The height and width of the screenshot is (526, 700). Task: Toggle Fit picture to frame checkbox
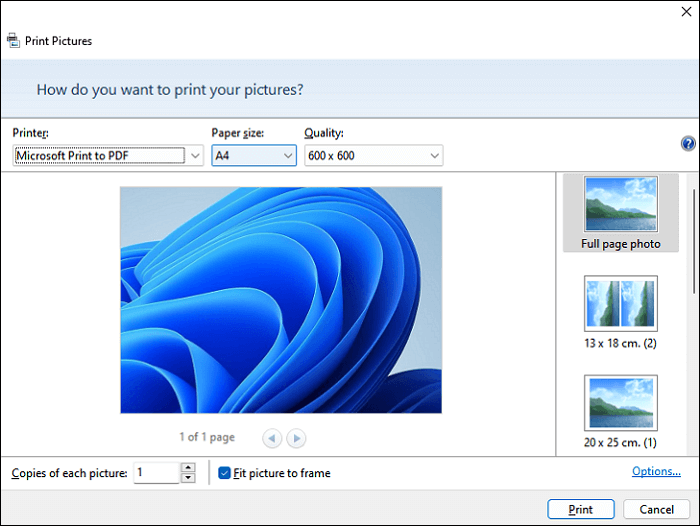[224, 473]
